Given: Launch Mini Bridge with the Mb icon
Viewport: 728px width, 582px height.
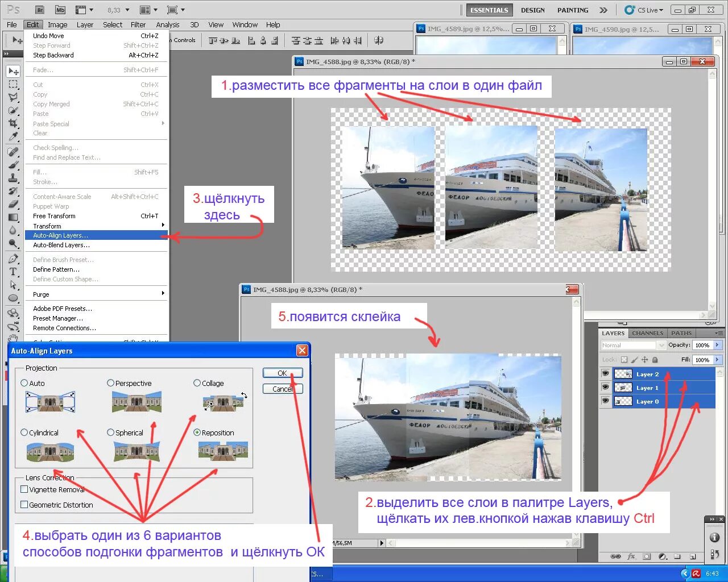Looking at the screenshot, I should [x=60, y=10].
